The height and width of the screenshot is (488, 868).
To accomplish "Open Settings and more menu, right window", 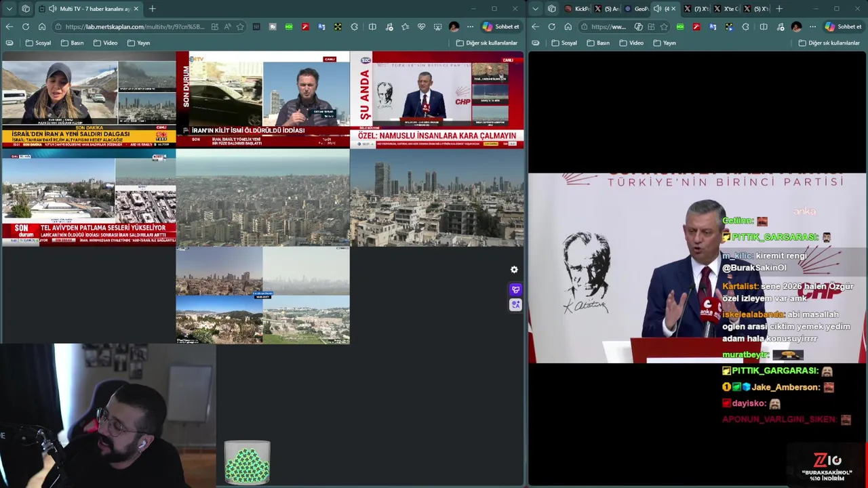I will click(x=812, y=26).
